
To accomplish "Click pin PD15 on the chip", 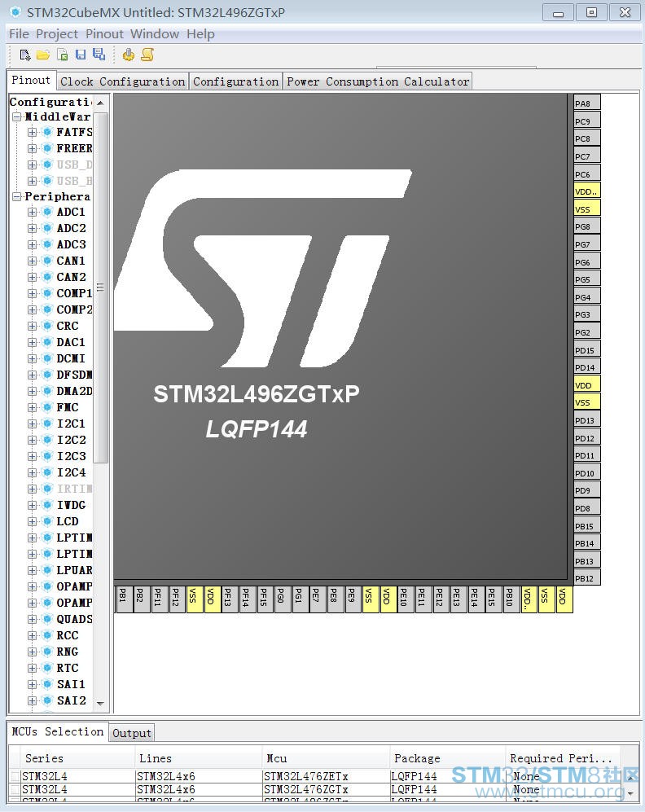I will pos(587,349).
